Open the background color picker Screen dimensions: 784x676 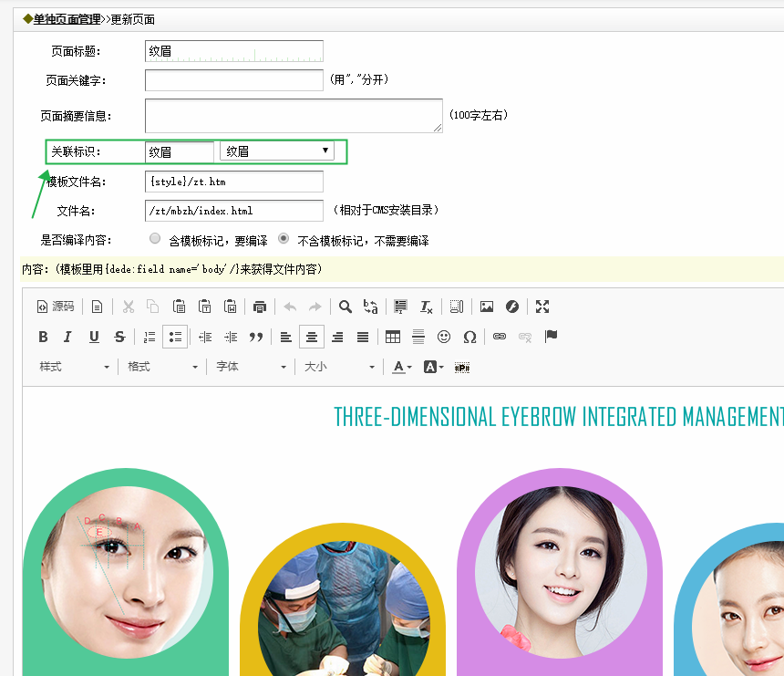433,367
